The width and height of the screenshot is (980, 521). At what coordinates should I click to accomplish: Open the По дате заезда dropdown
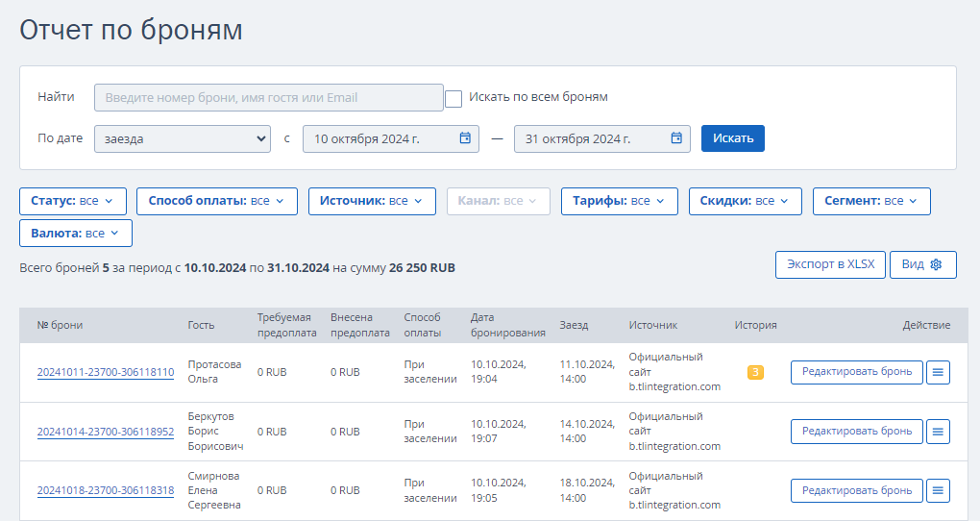[x=183, y=138]
